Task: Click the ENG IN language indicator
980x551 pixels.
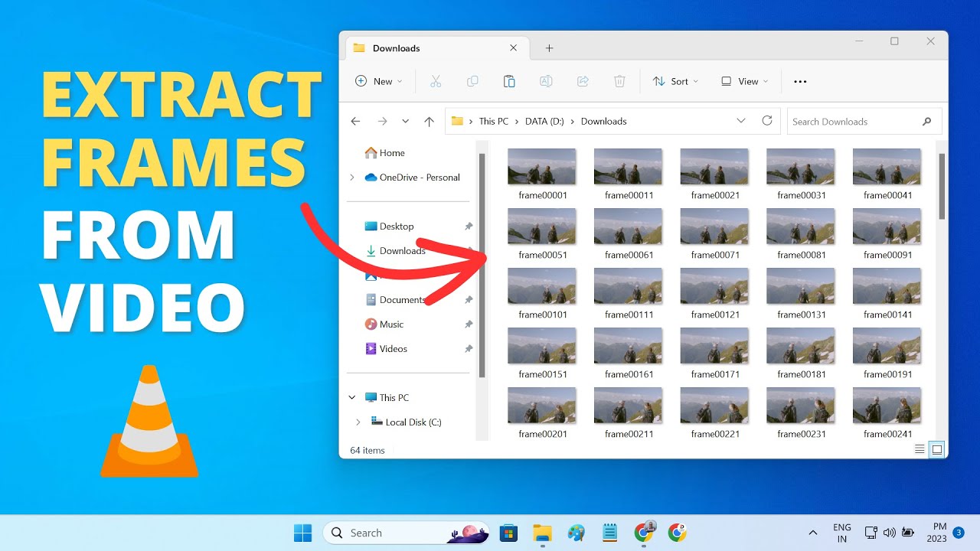Action: click(x=842, y=533)
